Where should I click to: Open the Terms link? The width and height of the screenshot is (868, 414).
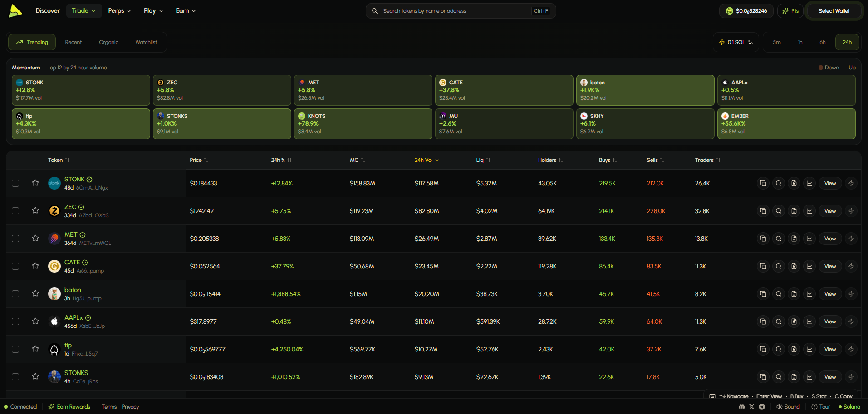point(109,407)
